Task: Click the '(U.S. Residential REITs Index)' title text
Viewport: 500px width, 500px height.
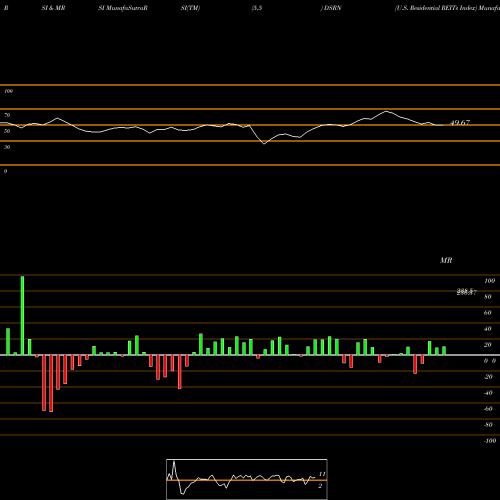Action: 436,8
